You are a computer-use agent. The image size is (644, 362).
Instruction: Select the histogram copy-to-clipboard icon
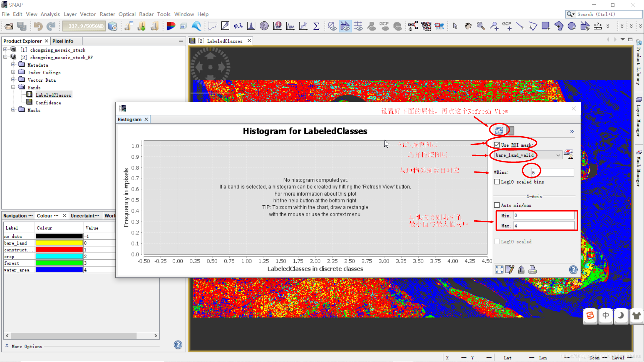(522, 269)
